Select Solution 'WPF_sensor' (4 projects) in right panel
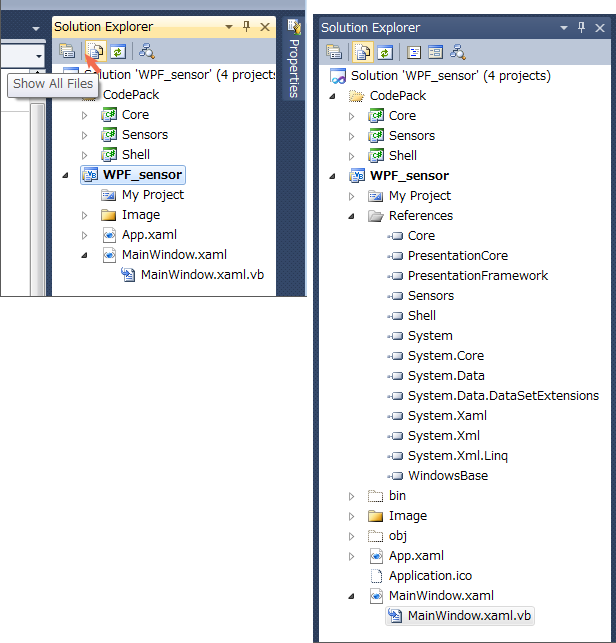 click(x=451, y=76)
